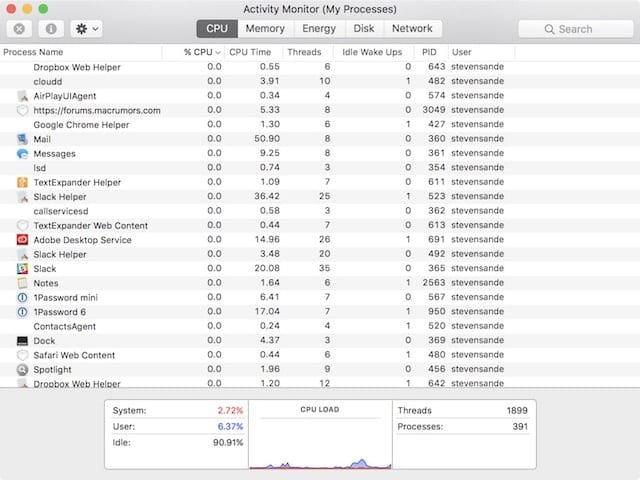
Task: Click the Slack app icon
Action: [x=23, y=269]
